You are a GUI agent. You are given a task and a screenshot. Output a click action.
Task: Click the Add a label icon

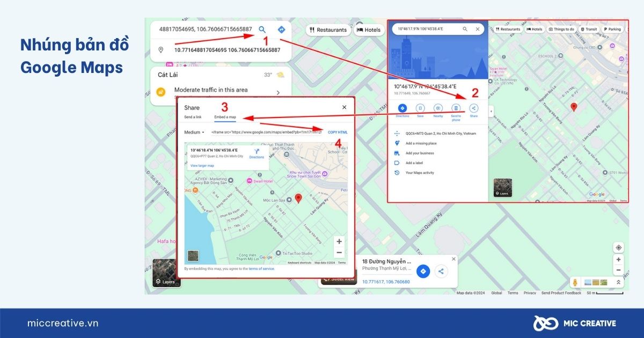click(x=397, y=163)
